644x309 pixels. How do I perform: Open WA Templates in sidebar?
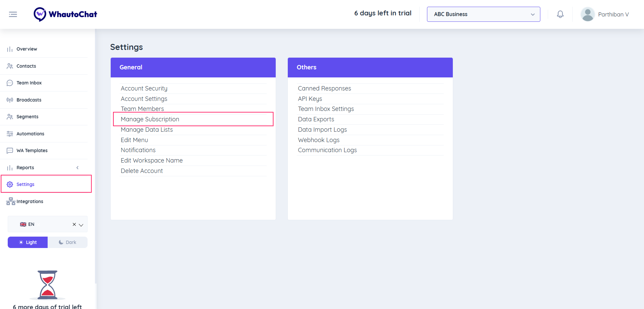pos(32,150)
